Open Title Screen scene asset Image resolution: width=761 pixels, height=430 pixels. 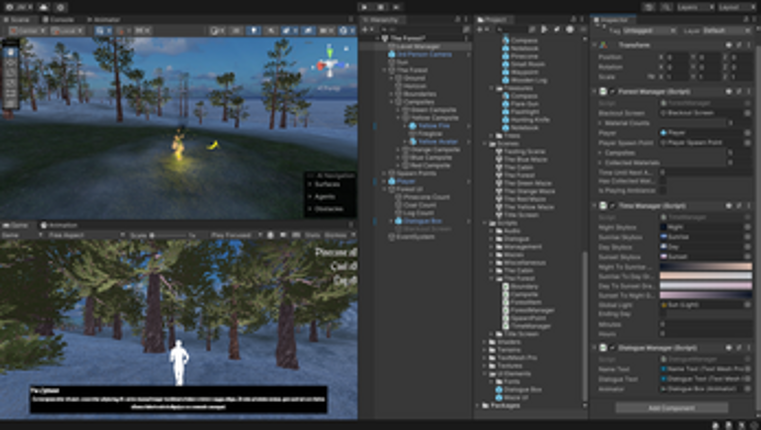[517, 215]
